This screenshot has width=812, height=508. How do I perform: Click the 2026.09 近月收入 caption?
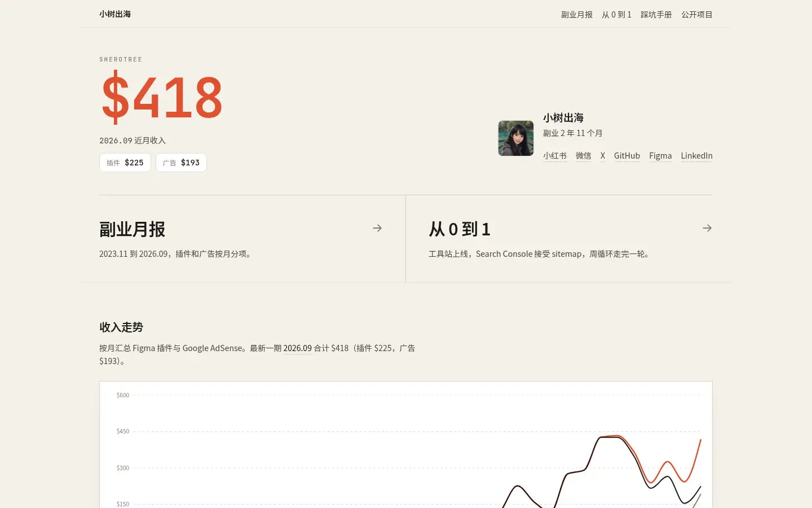pyautogui.click(x=133, y=141)
